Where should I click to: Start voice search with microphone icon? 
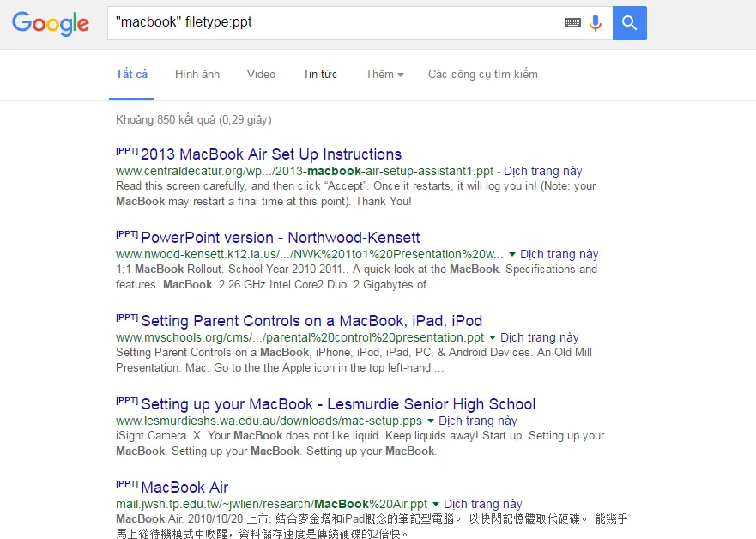coord(596,23)
